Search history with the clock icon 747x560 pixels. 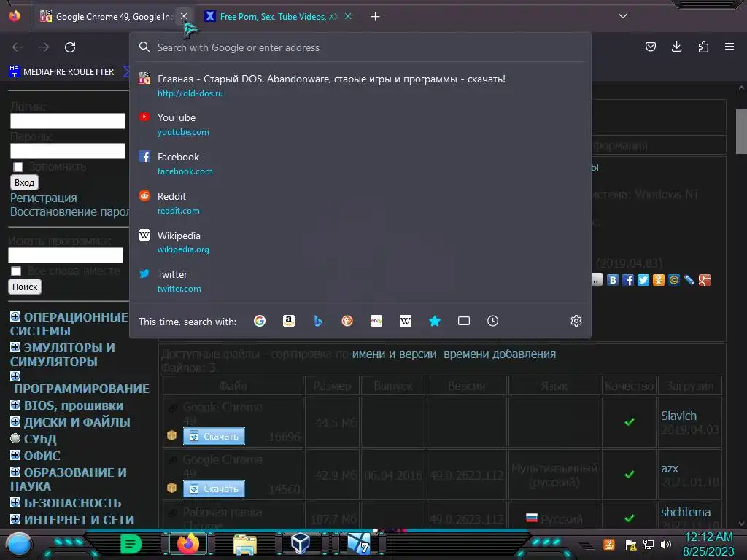pos(492,321)
